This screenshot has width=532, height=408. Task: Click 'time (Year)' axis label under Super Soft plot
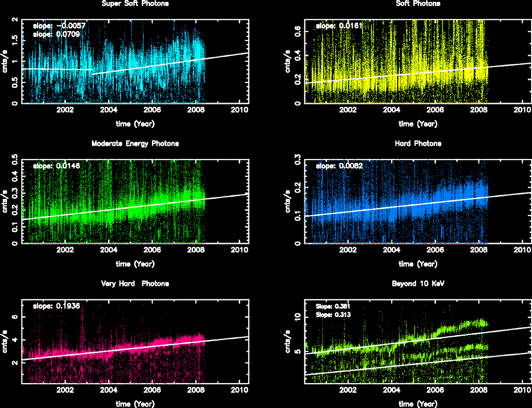[x=135, y=124]
